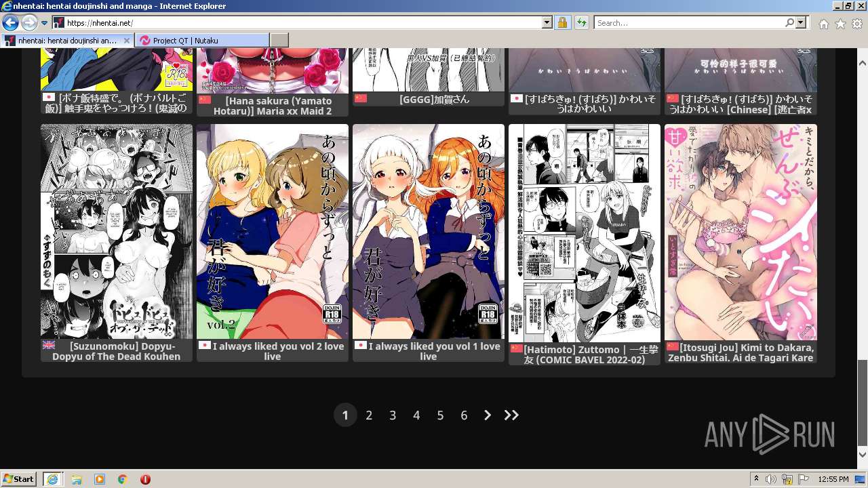Launch the media player taskbar icon
The width and height of the screenshot is (868, 488).
pyautogui.click(x=100, y=479)
